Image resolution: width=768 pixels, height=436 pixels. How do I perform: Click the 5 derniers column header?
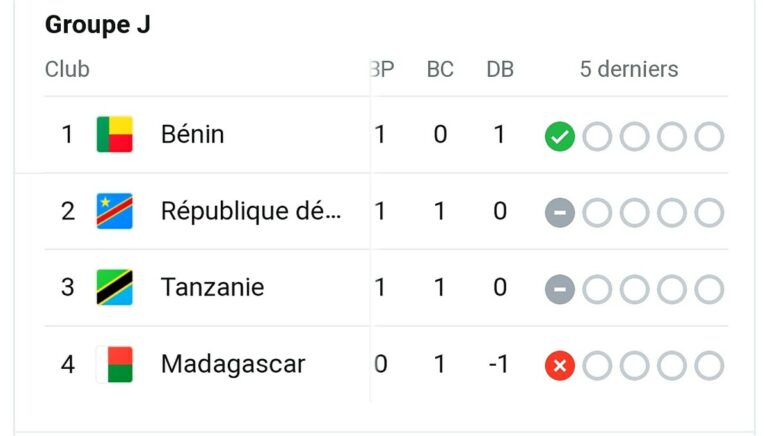click(x=629, y=69)
